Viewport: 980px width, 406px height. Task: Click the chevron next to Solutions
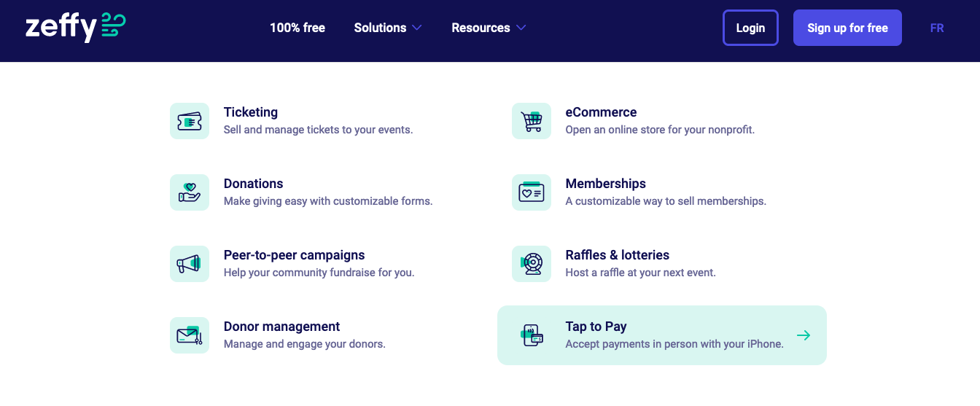click(x=417, y=28)
